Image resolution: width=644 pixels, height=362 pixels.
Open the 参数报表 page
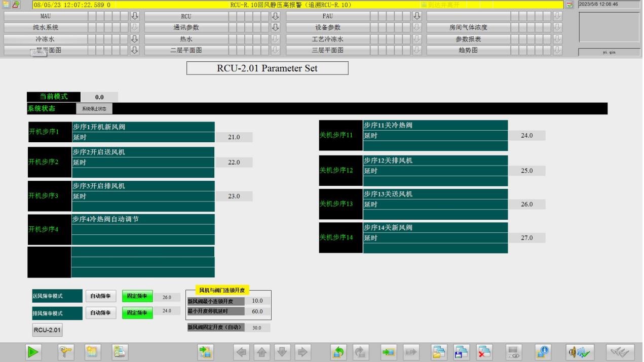tap(468, 39)
